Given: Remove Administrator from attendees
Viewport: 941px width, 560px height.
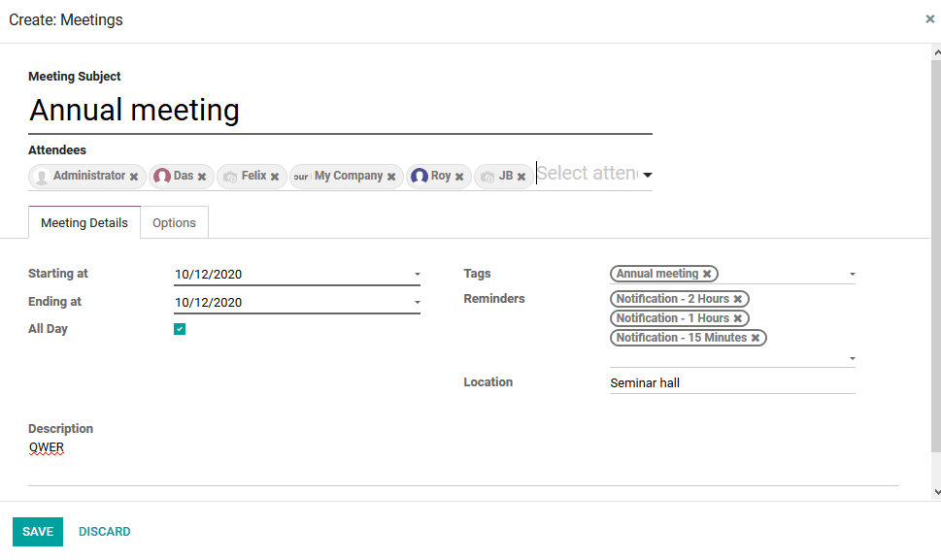Looking at the screenshot, I should pos(134,177).
